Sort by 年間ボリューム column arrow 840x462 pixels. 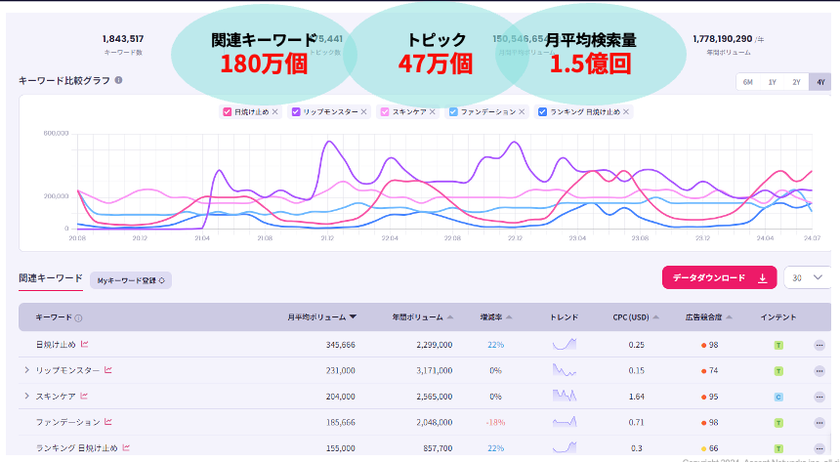pos(450,317)
